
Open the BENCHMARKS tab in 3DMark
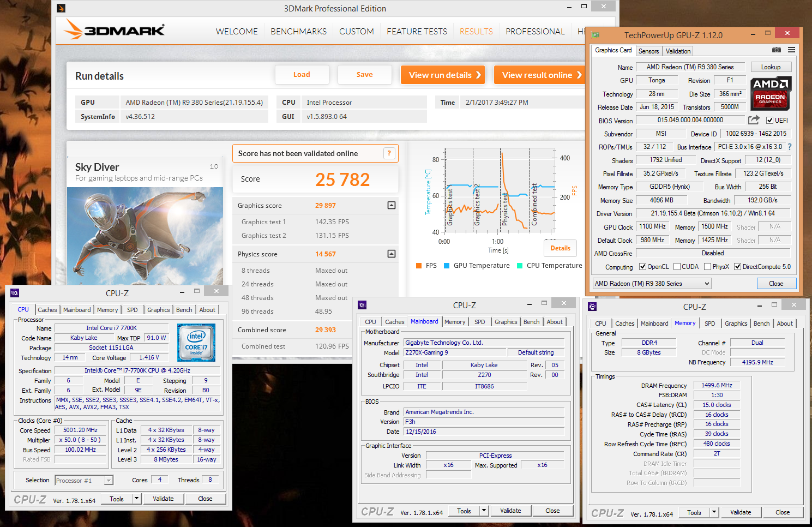pos(298,32)
